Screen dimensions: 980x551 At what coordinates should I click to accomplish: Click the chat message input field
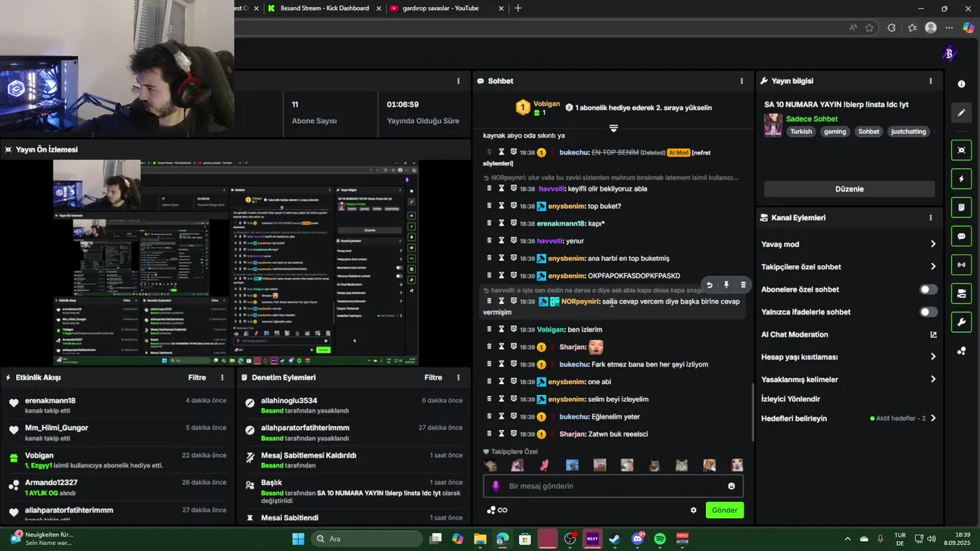(612, 486)
